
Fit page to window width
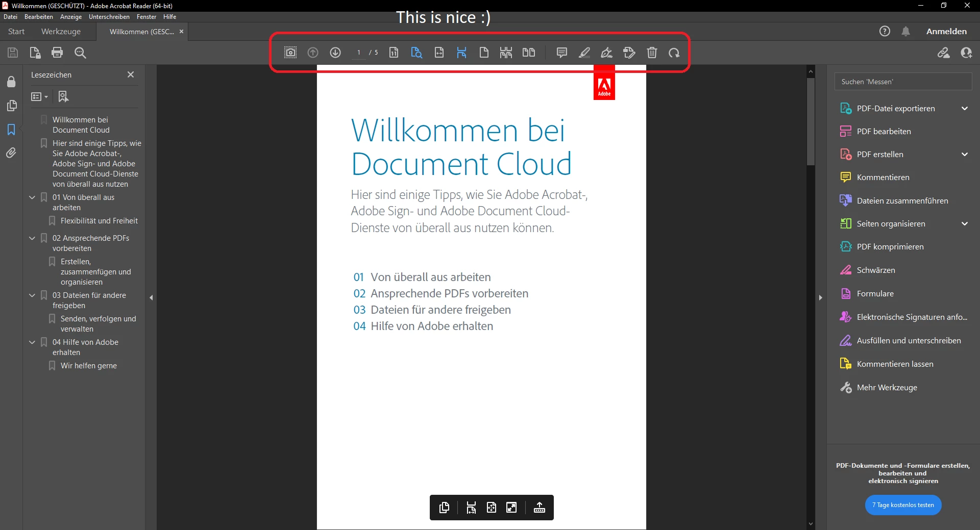(x=439, y=53)
